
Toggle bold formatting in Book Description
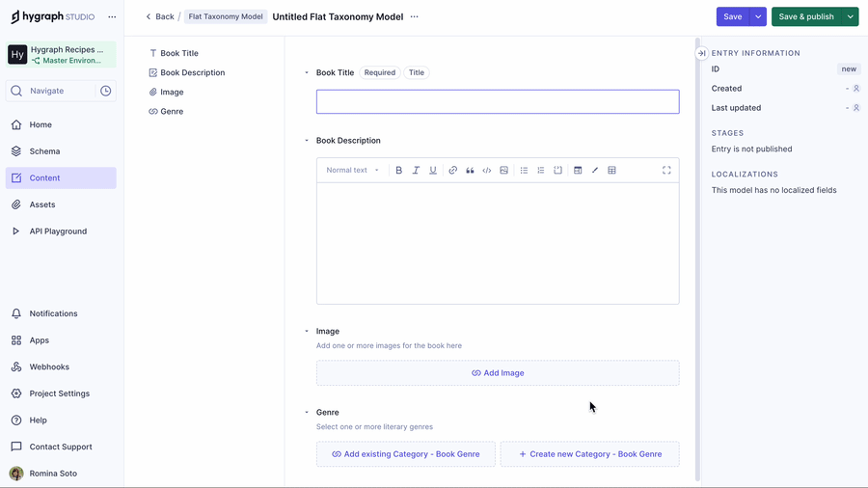coord(398,171)
